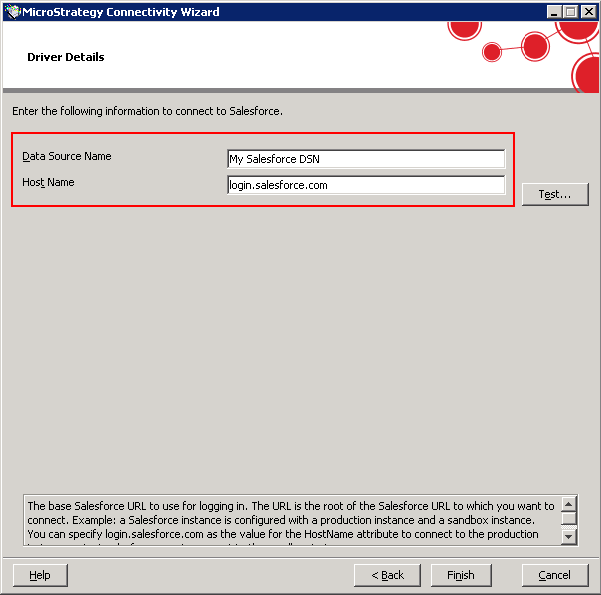Click the Driver Details heading
The width and height of the screenshot is (601, 595).
click(x=66, y=57)
